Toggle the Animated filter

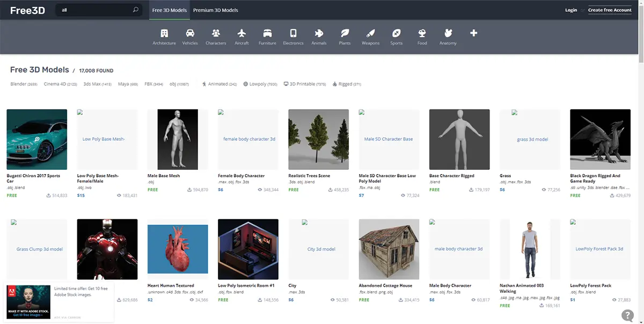[x=219, y=84]
